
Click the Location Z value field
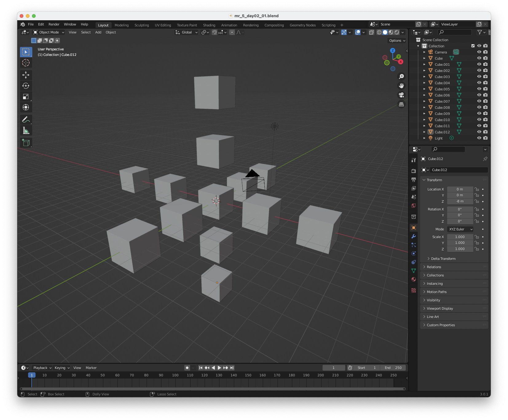click(x=460, y=202)
